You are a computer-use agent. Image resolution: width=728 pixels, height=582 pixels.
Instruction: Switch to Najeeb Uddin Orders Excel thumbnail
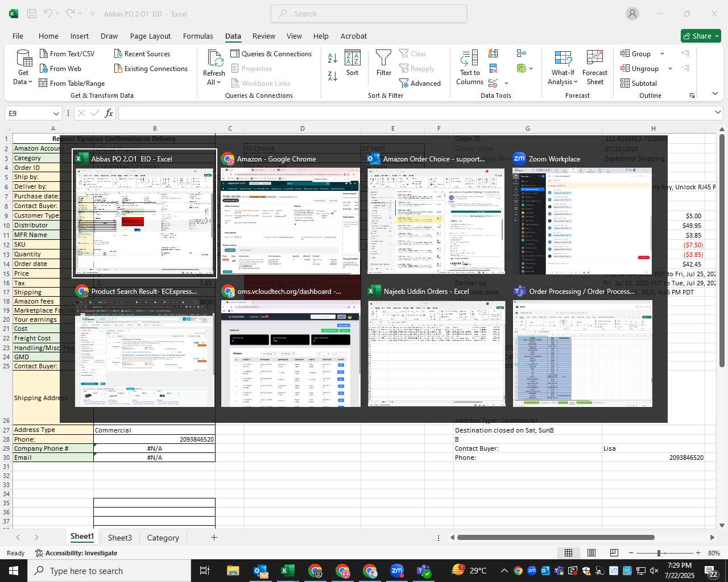click(436, 346)
